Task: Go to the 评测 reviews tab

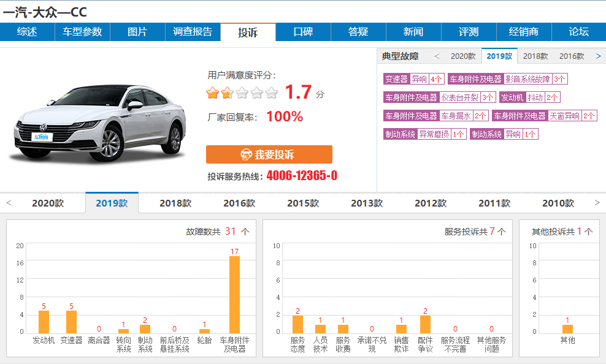Action: click(x=469, y=32)
